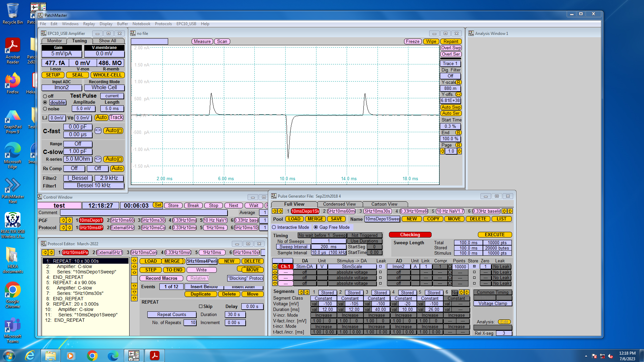Toggle Ch-1 Store checkbox
Viewport: 644px width, 362px height.
[474, 266]
